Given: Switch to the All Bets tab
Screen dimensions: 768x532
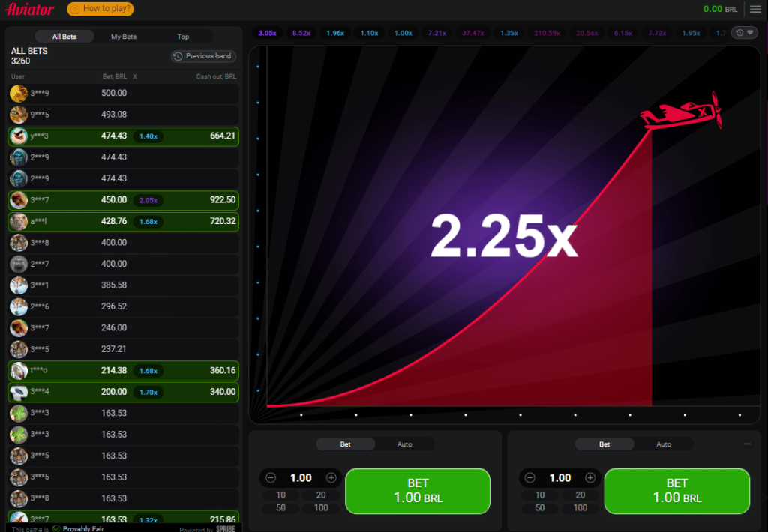Looking at the screenshot, I should [64, 37].
